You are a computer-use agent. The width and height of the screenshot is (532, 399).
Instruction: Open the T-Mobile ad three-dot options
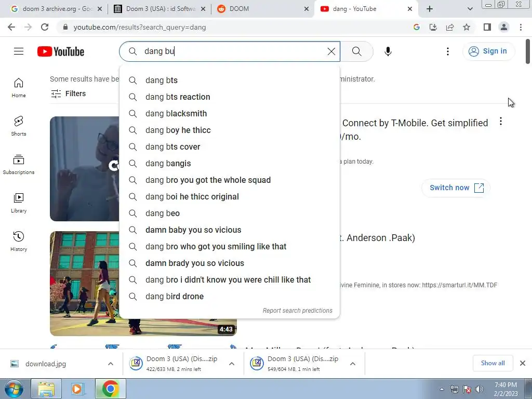(500, 121)
